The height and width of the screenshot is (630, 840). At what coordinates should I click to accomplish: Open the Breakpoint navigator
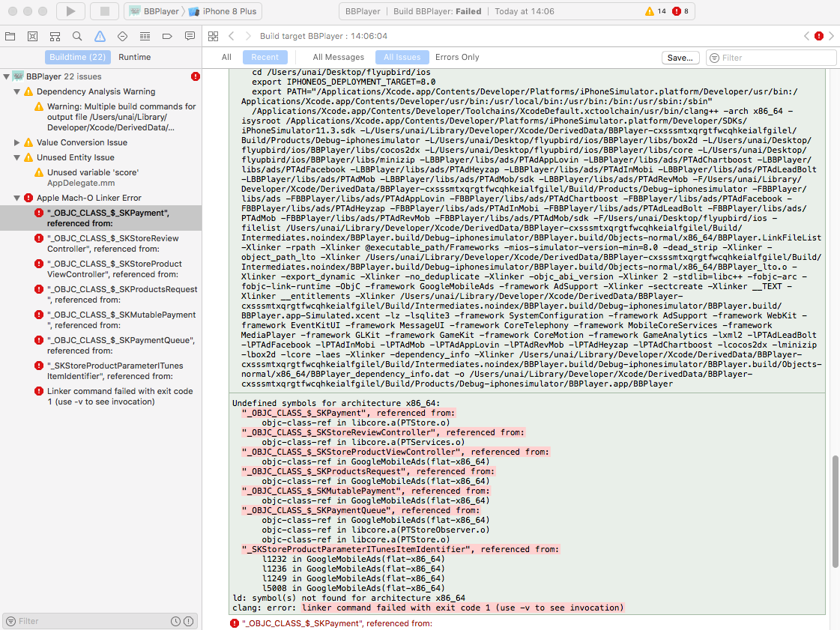(x=167, y=37)
